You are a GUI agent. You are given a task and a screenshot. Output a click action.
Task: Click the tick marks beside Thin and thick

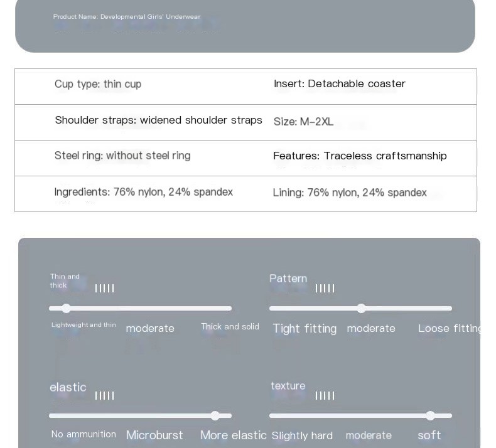[104, 289]
